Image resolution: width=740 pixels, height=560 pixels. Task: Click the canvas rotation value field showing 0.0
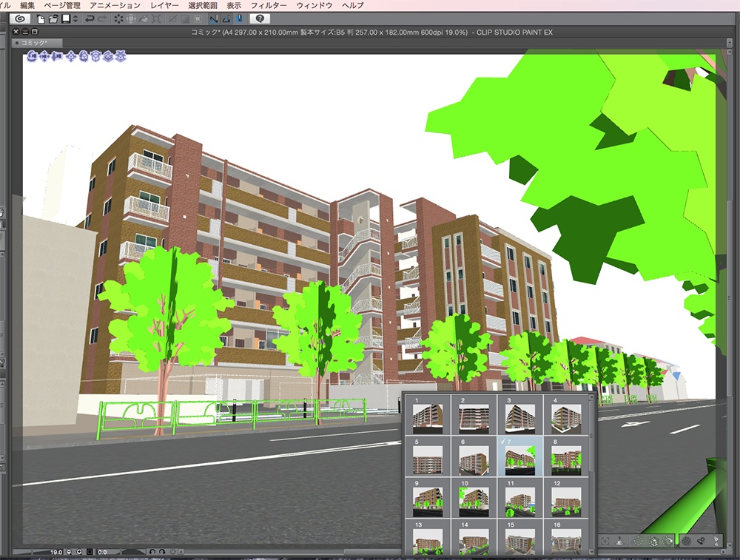tap(101, 551)
